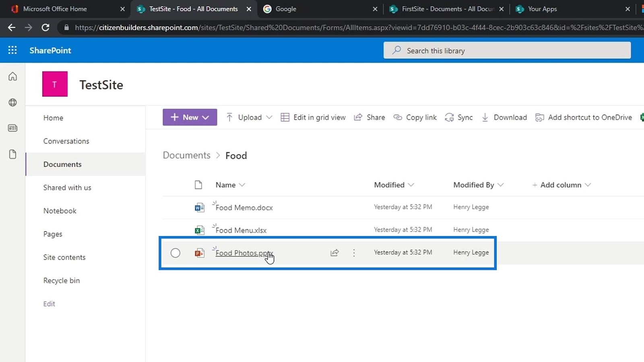
Task: Click Copy link in command bar
Action: [415, 117]
